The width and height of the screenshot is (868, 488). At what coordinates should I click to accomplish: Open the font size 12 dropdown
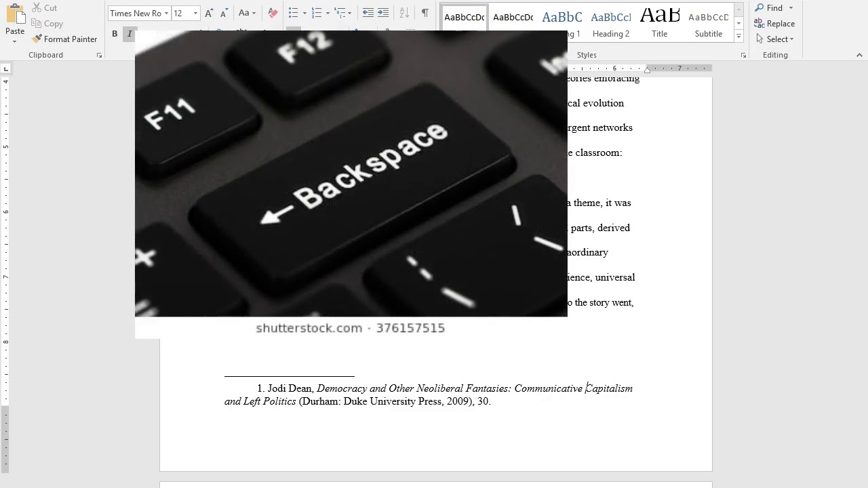point(195,13)
